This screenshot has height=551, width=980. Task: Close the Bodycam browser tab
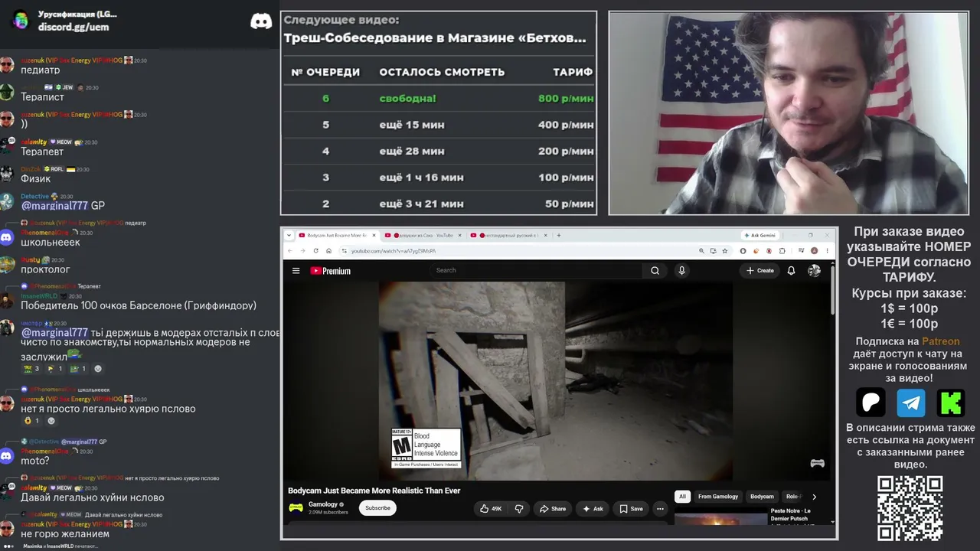[374, 235]
